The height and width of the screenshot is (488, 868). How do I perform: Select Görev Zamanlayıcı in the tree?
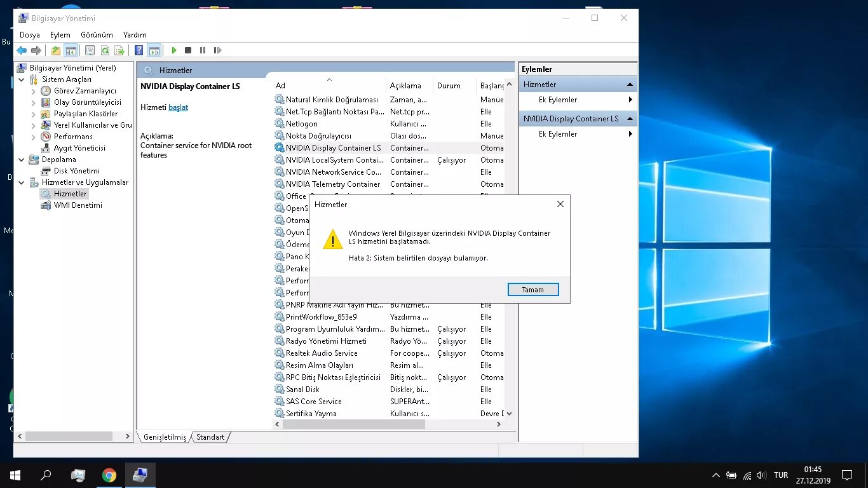click(85, 91)
